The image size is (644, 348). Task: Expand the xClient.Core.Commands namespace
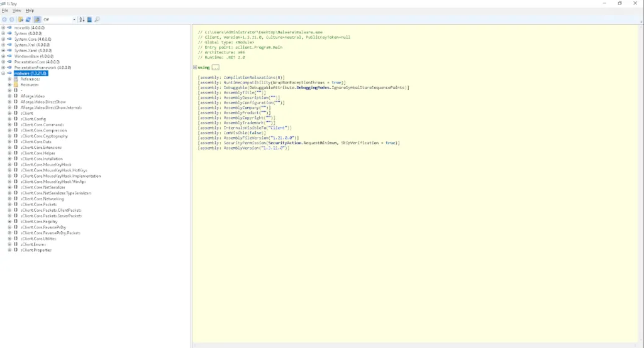[x=10, y=124]
